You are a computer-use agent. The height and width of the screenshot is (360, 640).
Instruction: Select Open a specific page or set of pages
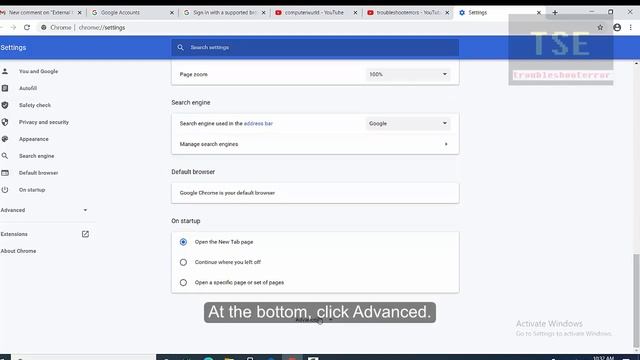183,282
